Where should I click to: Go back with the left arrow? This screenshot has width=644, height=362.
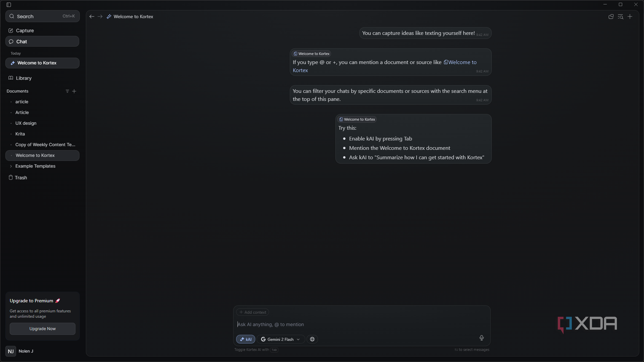click(x=92, y=17)
